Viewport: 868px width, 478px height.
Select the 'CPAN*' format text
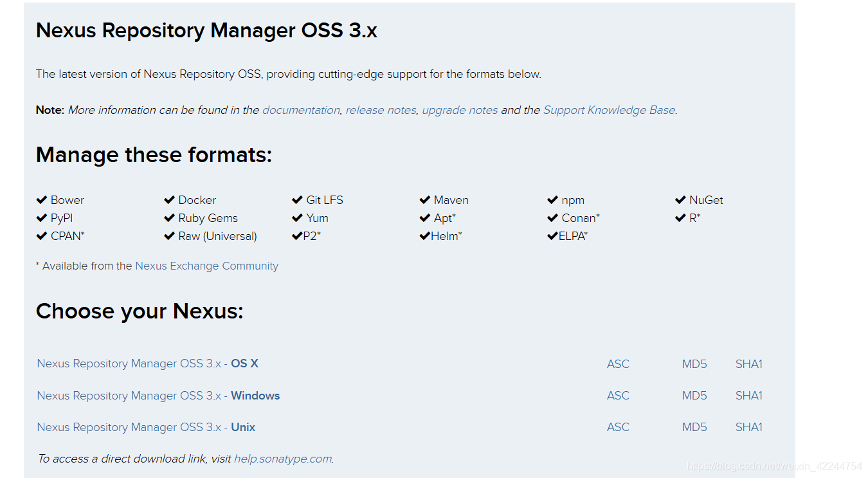click(x=68, y=236)
